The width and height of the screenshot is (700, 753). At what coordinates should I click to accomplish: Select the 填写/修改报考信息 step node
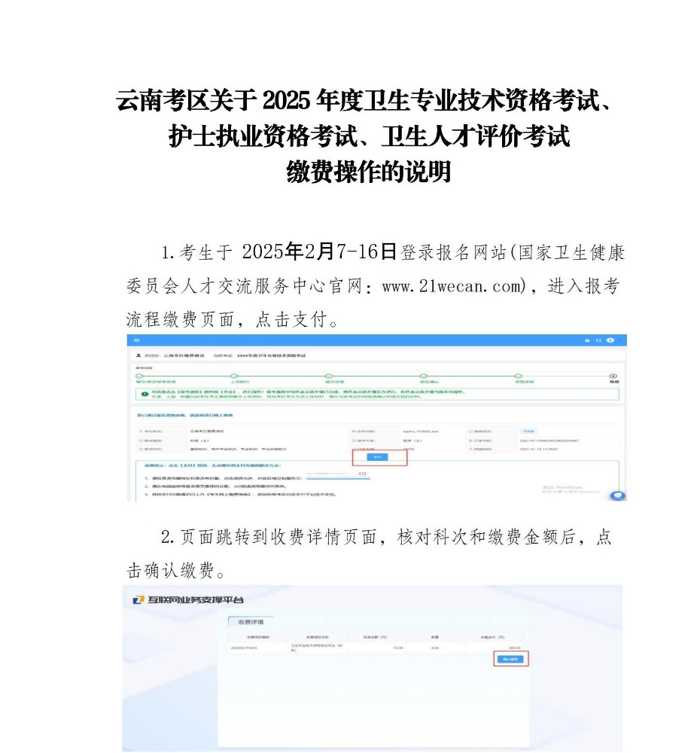coord(138,375)
